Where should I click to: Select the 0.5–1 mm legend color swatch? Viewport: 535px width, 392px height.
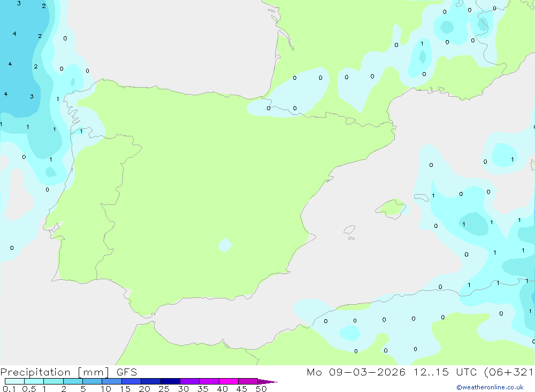(x=34, y=381)
